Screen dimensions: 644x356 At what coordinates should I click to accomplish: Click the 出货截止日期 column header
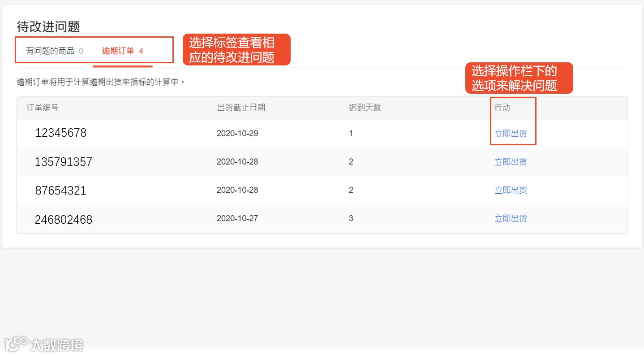click(x=241, y=108)
